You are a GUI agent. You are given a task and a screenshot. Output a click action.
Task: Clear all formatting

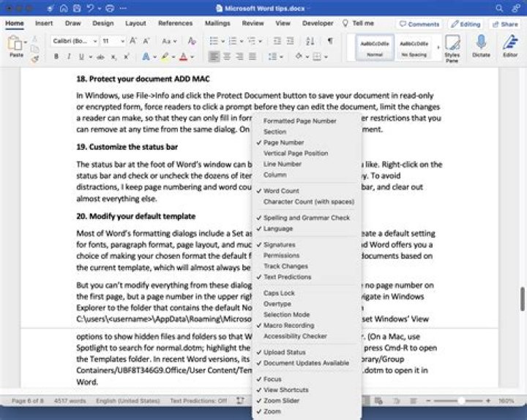192,41
